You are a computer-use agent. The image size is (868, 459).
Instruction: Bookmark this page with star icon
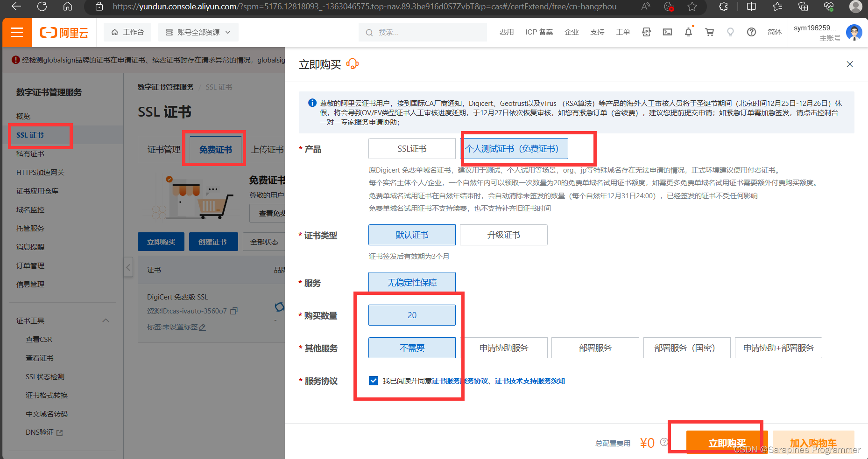pyautogui.click(x=692, y=7)
